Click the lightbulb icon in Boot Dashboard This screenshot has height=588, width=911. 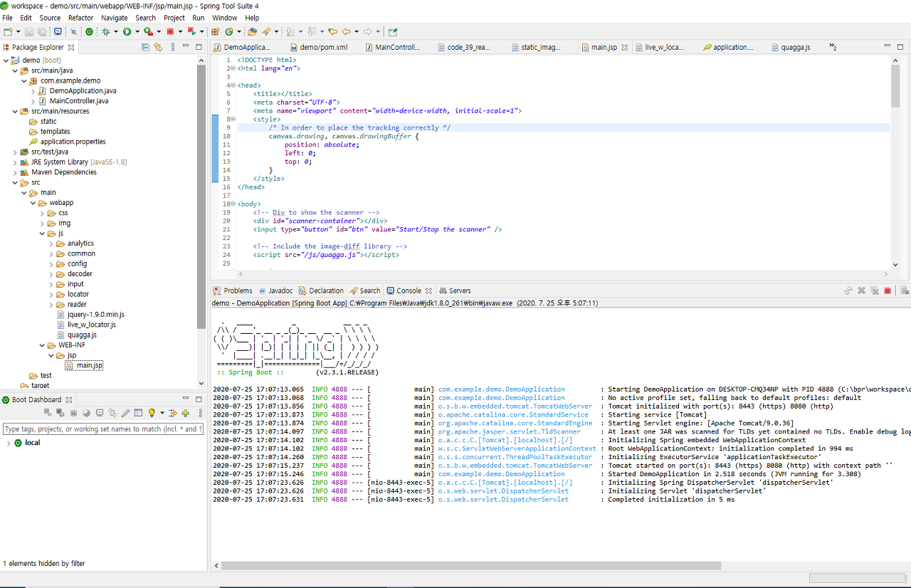click(152, 413)
